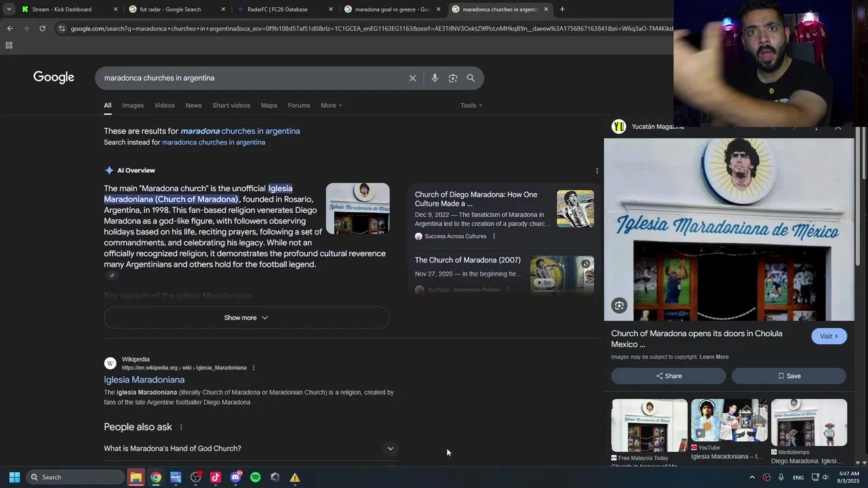Click the Share button
Viewport: 868px width, 488px height.
point(669,376)
